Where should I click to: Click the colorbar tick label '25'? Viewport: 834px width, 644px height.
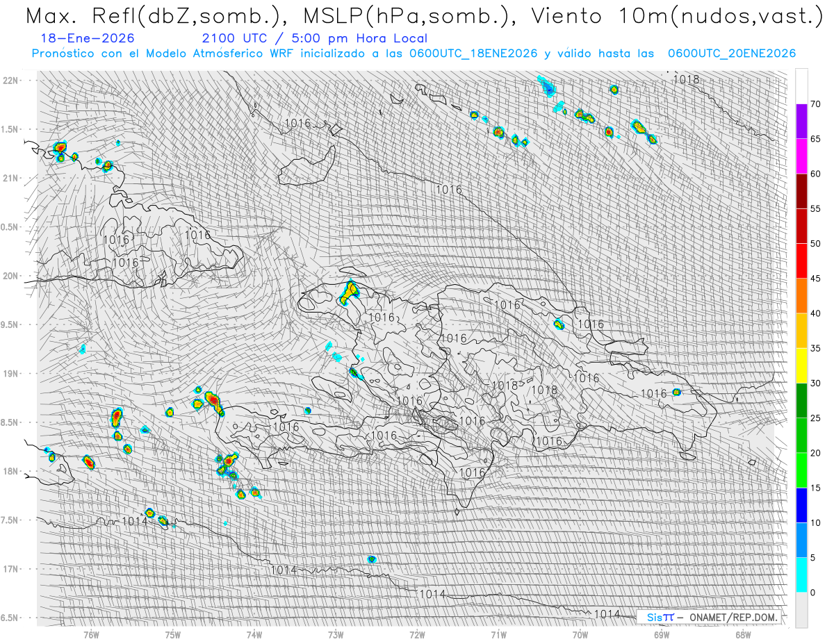point(815,418)
